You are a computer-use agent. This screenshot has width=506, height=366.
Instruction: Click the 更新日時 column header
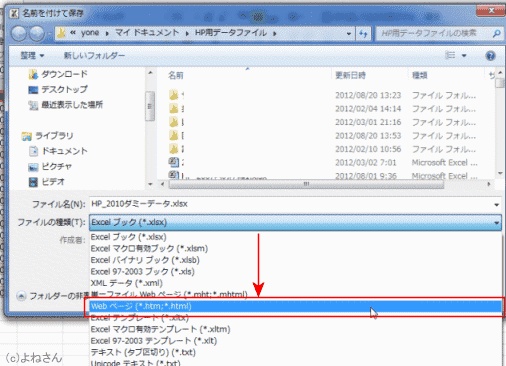pos(350,75)
